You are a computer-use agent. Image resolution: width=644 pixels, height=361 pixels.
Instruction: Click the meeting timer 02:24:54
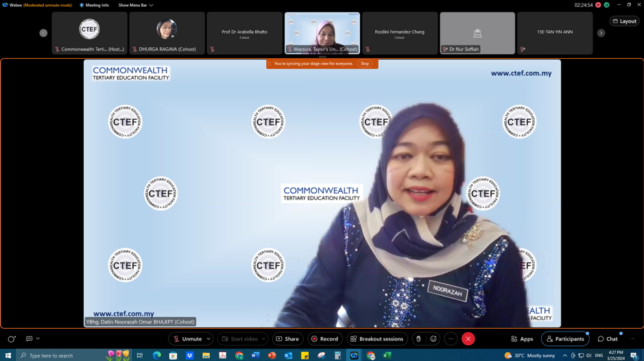(584, 5)
